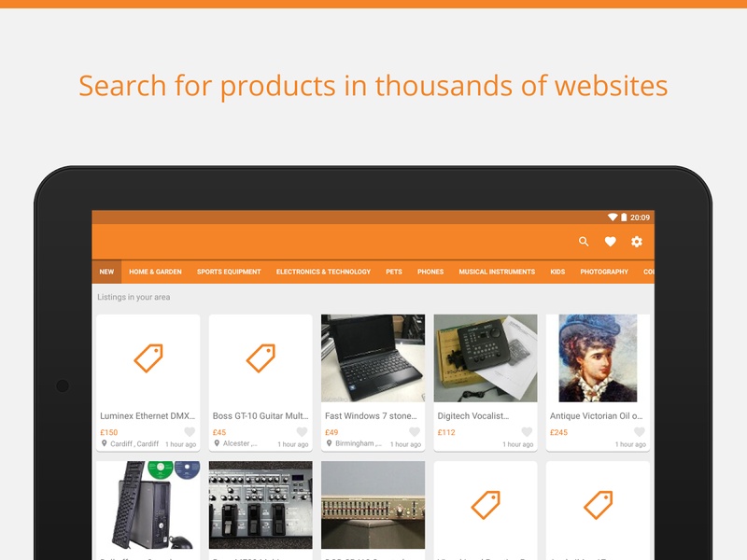The width and height of the screenshot is (747, 560).
Task: Open the Boss GT-10 Guitar Mult title
Action: (261, 415)
